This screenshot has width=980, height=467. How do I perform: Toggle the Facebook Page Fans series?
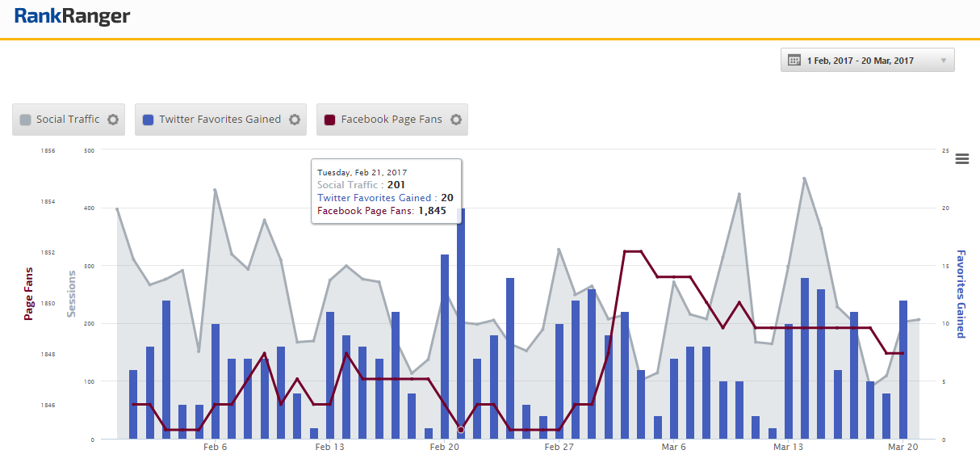tap(392, 120)
